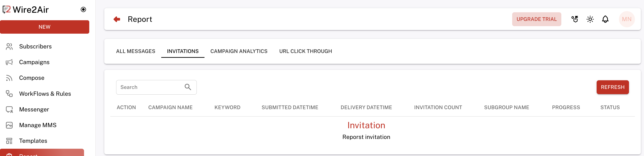Open Templates from the sidebar
The image size is (644, 156).
coord(33,141)
